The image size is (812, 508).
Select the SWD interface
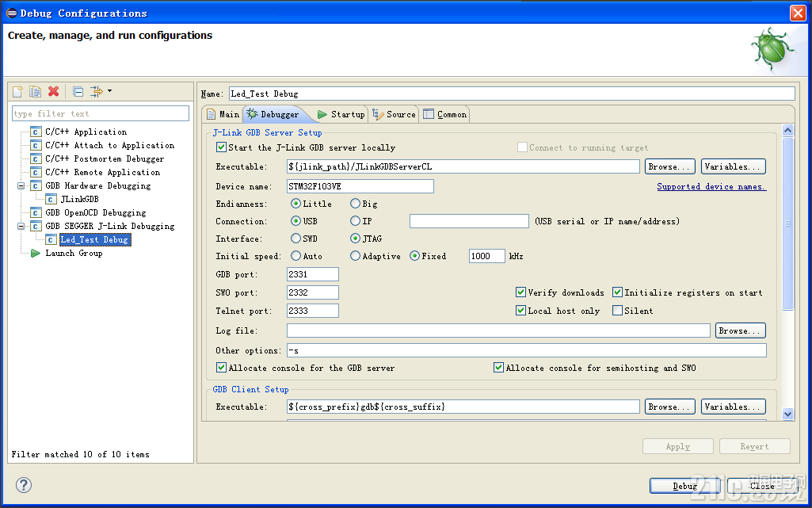tap(295, 239)
